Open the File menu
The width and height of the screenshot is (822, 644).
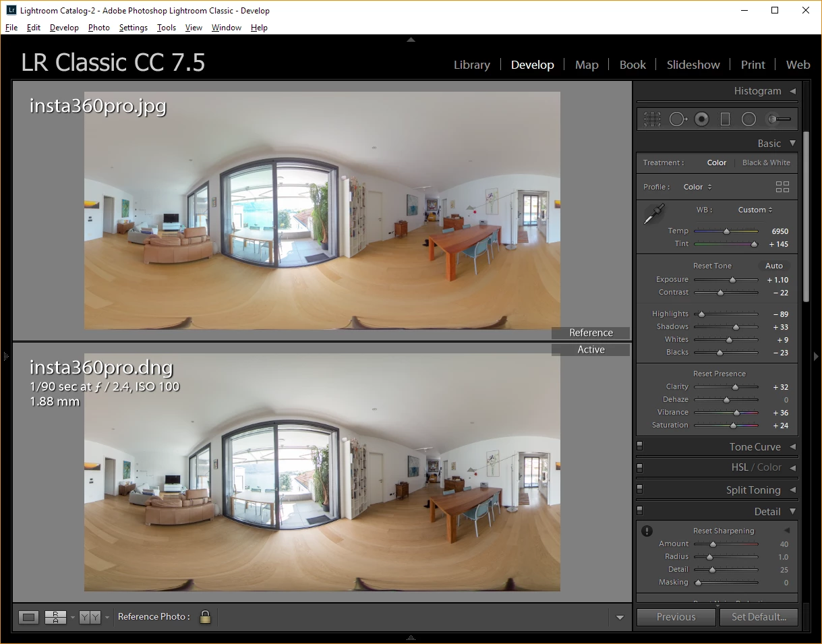11,28
